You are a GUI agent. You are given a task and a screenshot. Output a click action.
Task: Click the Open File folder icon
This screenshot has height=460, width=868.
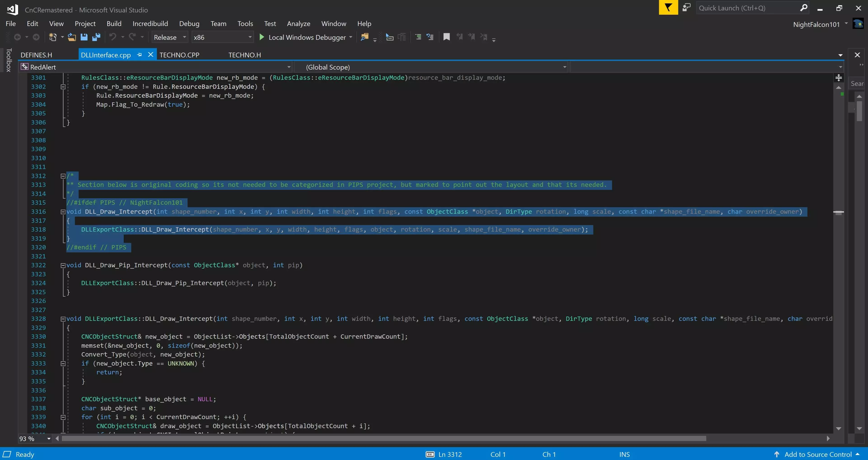point(72,37)
